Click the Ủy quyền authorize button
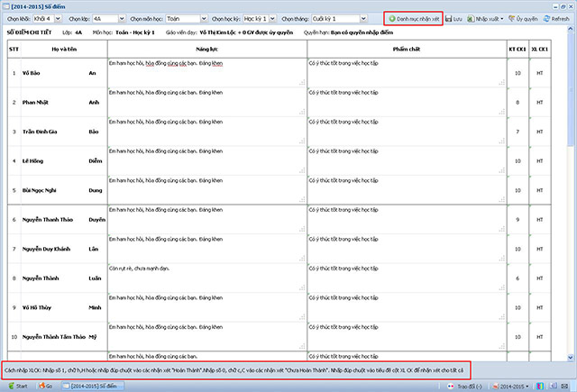Image resolution: width=577 pixels, height=392 pixels. (527, 18)
